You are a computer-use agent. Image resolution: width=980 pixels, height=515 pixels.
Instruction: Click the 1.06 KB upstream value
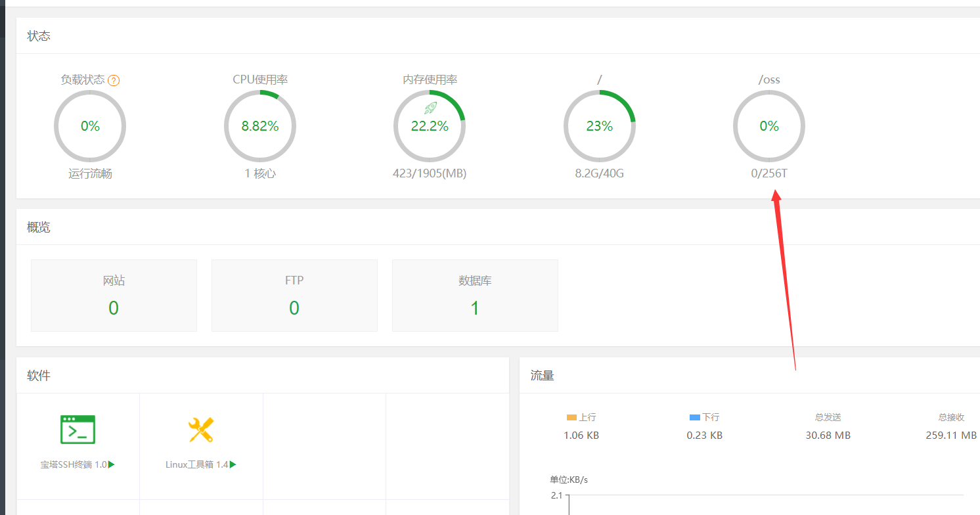point(581,436)
